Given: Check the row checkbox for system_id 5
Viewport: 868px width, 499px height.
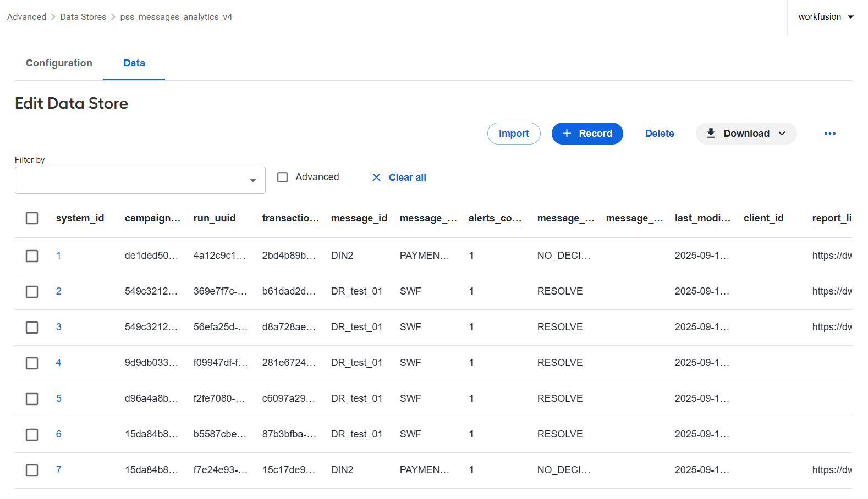Looking at the screenshot, I should (x=32, y=399).
